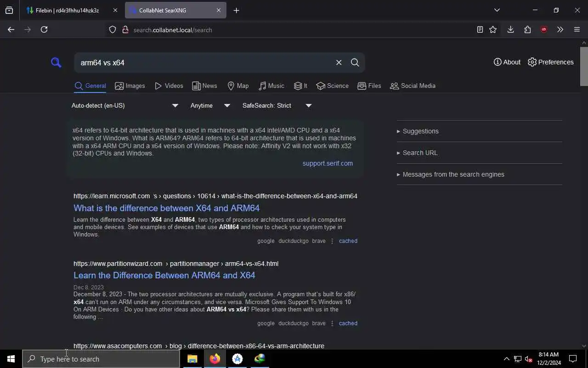
Task: Close the CollabNet SearXNG tab
Action: point(219,10)
